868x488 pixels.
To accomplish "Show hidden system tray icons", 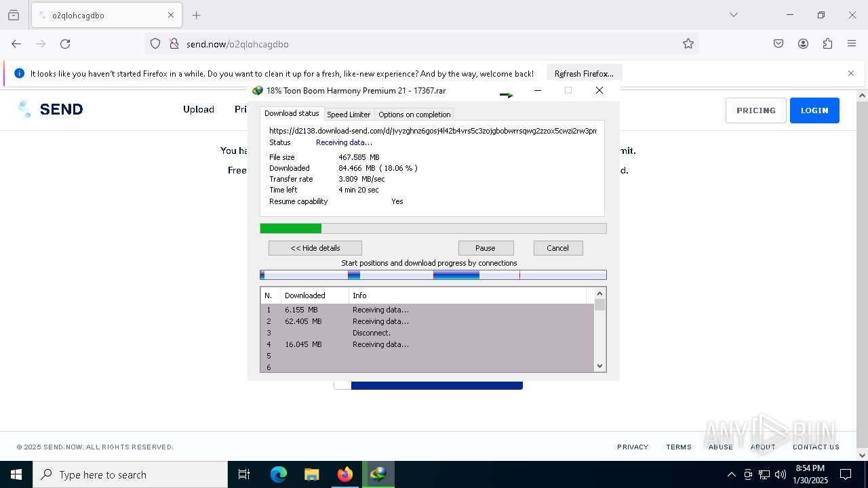I will point(731,474).
